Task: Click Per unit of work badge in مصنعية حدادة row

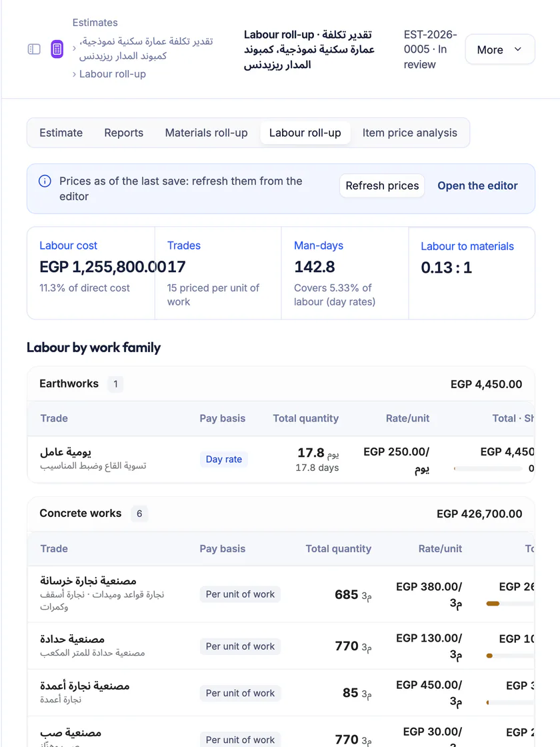Action: point(240,646)
